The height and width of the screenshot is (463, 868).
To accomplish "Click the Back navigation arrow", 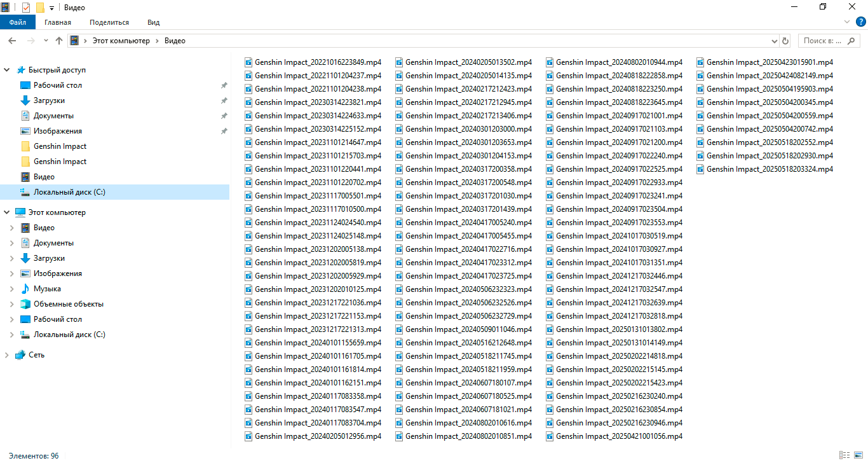I will [x=11, y=41].
